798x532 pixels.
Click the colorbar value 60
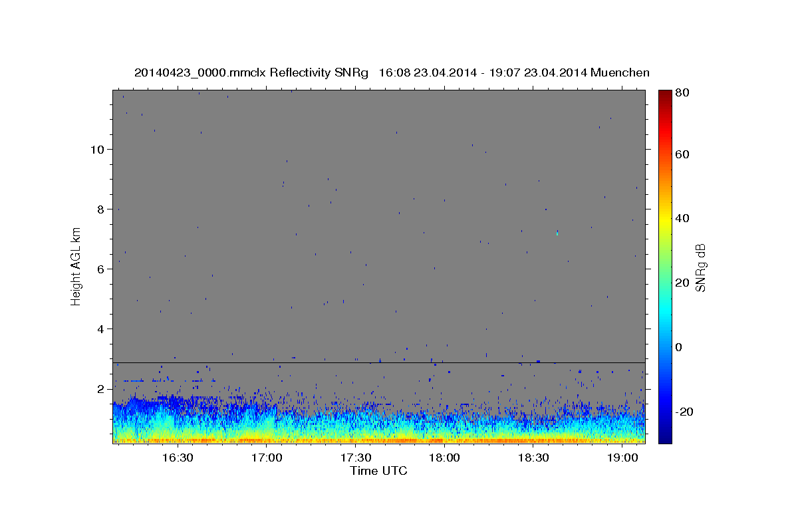[x=682, y=154]
